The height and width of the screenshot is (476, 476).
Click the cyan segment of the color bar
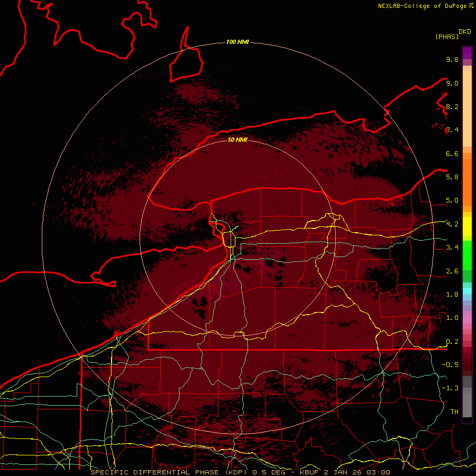click(x=467, y=290)
